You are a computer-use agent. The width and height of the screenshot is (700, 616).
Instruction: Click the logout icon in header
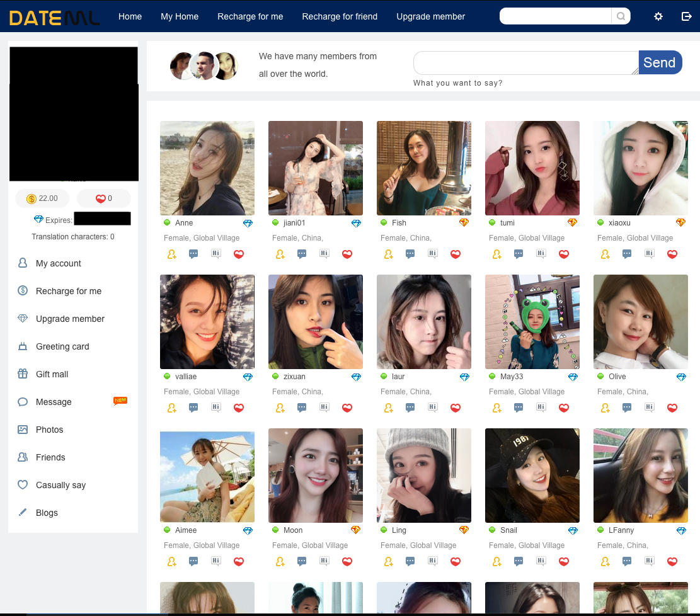687,16
